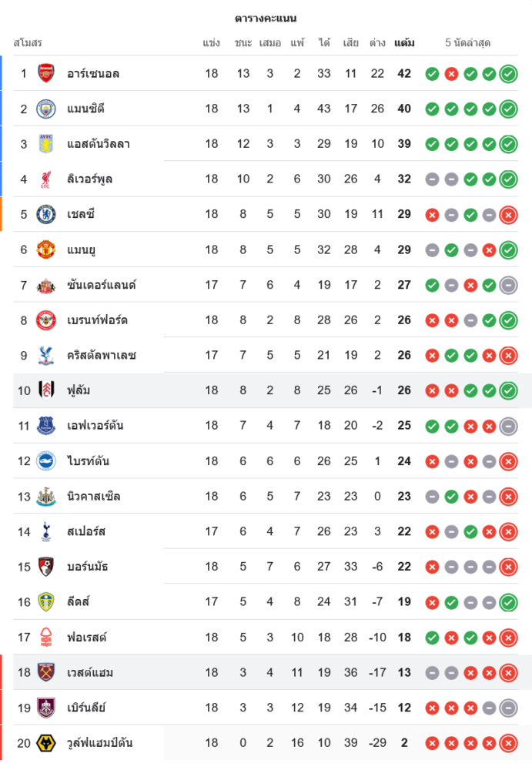Open the เอฟเวอร์ตัน team name link
The image size is (532, 770).
coord(95,426)
